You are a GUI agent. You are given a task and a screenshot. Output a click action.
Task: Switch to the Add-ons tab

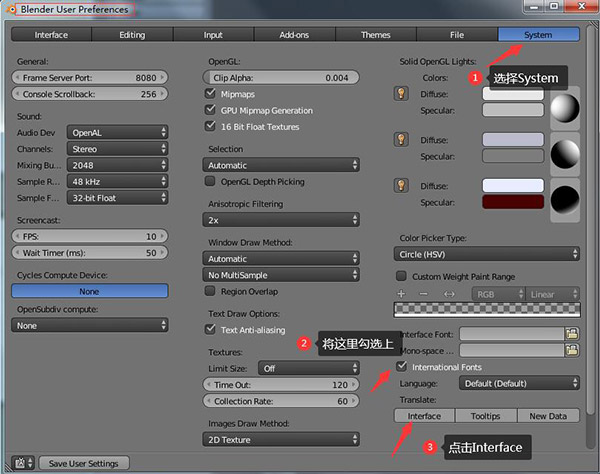(x=294, y=35)
